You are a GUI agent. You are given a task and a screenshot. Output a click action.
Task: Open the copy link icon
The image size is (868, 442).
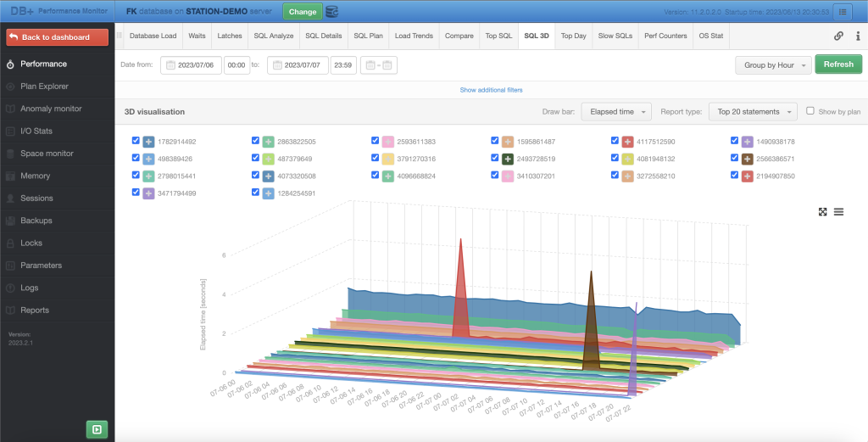[838, 36]
